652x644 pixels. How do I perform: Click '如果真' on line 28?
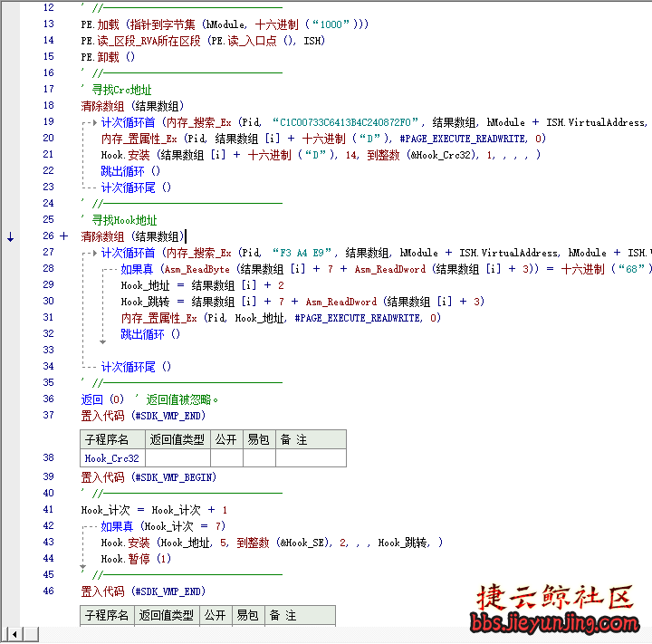[137, 269]
